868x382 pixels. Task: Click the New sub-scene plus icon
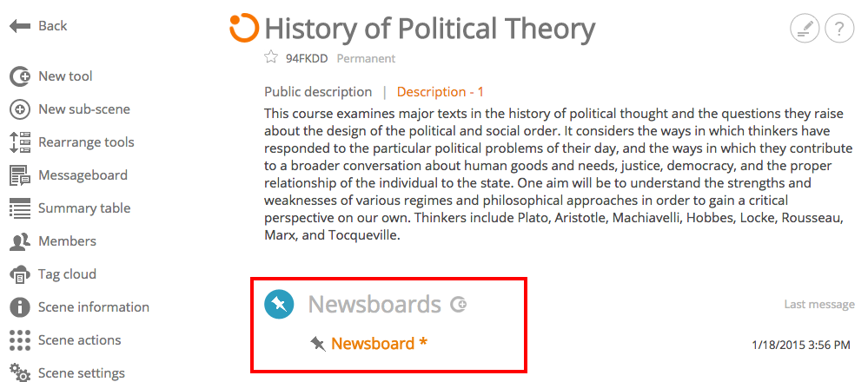(20, 109)
